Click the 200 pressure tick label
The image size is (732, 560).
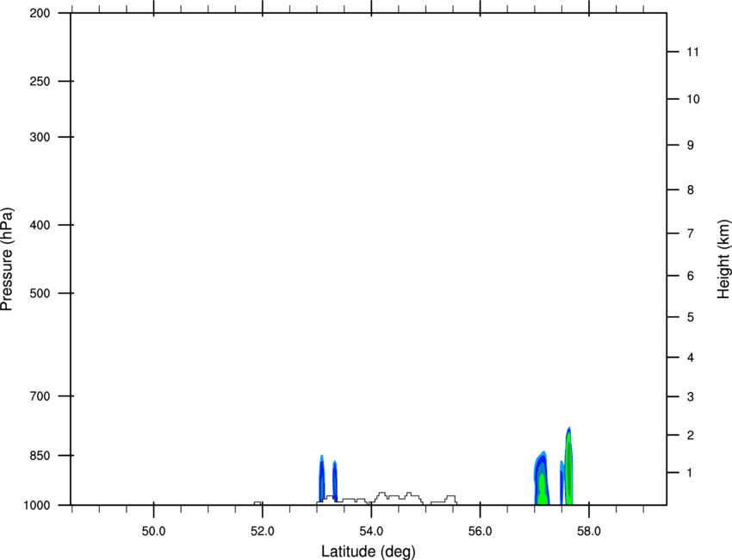(x=40, y=13)
